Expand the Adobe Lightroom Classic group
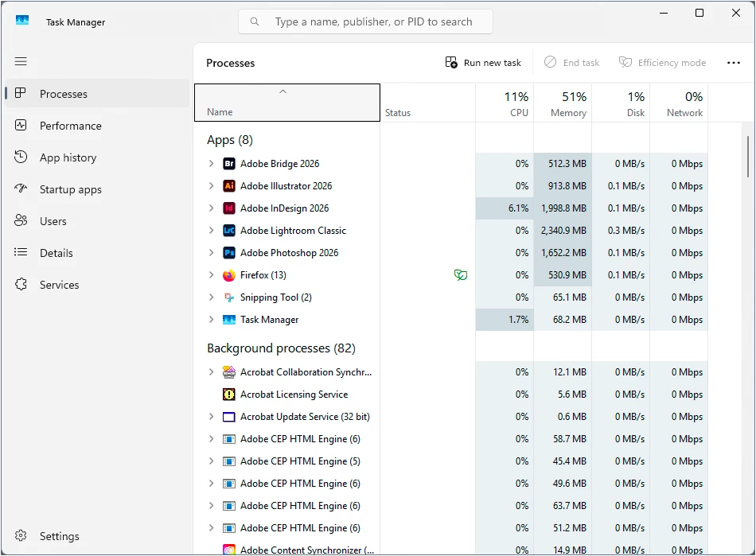756x556 pixels. (211, 231)
